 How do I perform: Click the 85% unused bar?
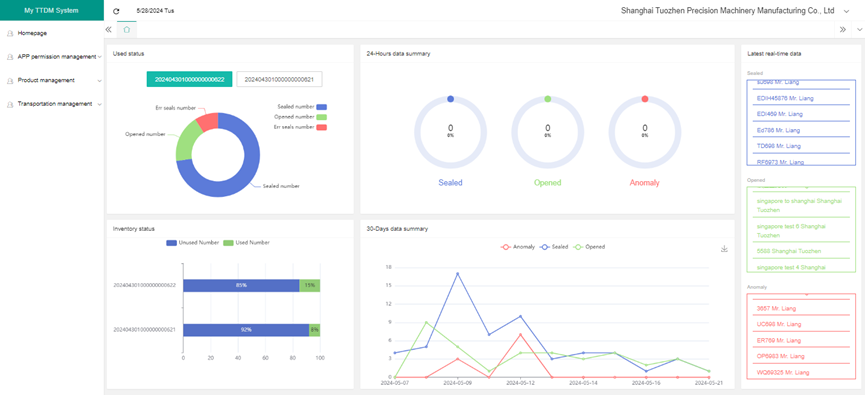241,286
